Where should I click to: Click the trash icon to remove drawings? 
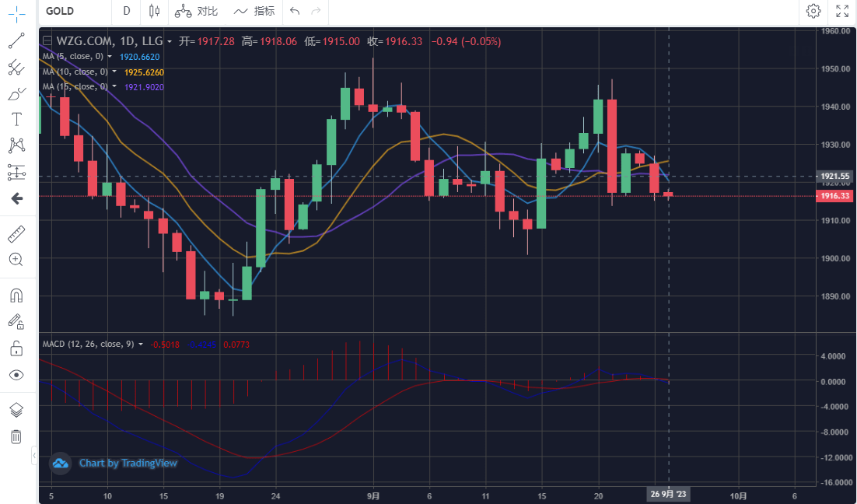pos(16,436)
